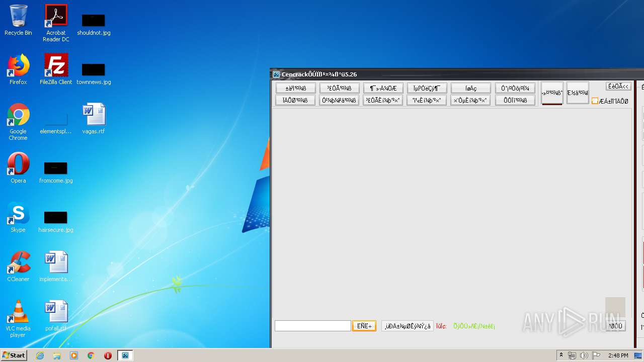Image resolution: width=644 pixels, height=362 pixels.
Task: Toggle the 'ÆÁ±Î' checkbox in Cencrack
Action: pos(595,101)
